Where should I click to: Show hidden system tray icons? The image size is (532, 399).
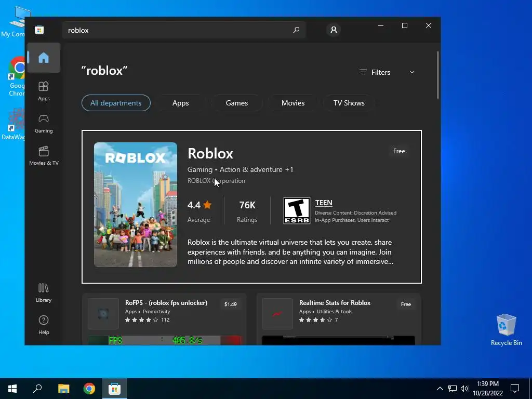440,389
